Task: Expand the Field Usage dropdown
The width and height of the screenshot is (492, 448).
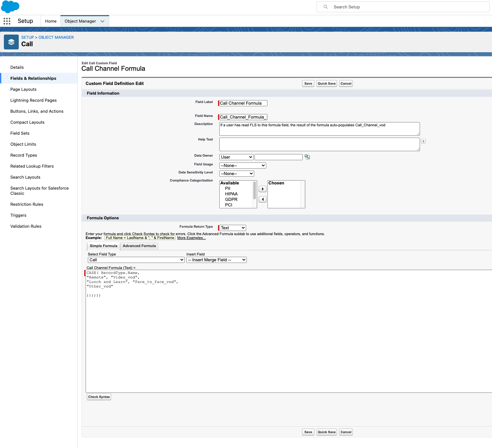Action: click(242, 165)
